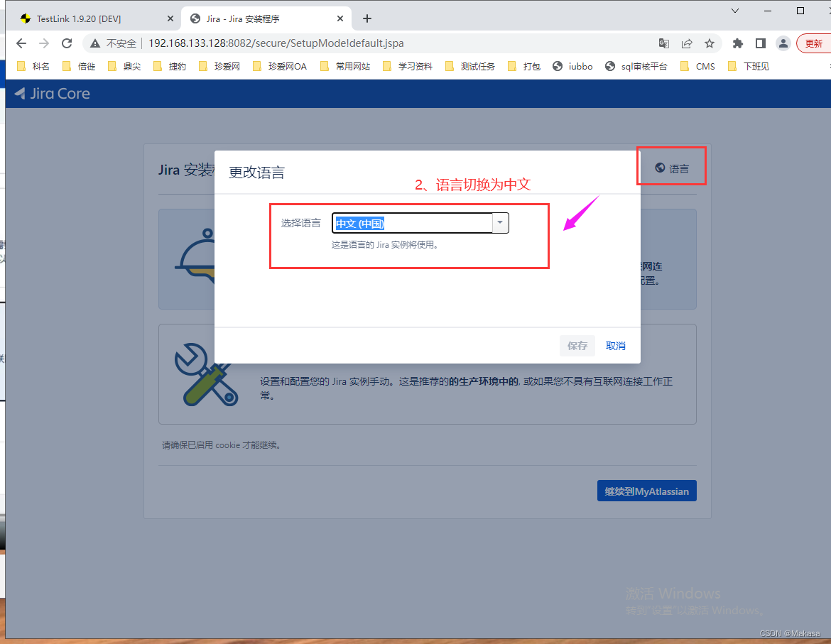Bookmark this page with the star icon
The width and height of the screenshot is (831, 644).
coord(710,43)
